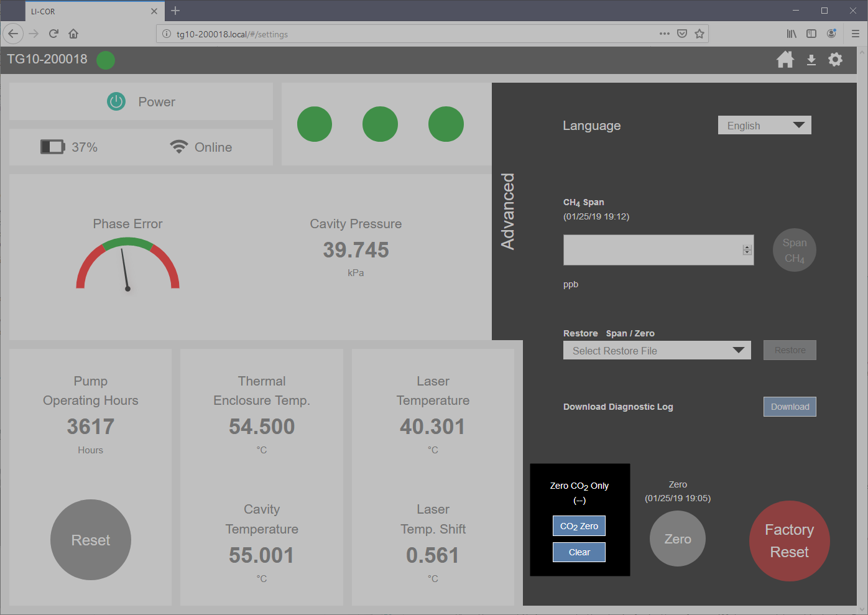
Task: Click the Home icon in header
Action: [785, 60]
